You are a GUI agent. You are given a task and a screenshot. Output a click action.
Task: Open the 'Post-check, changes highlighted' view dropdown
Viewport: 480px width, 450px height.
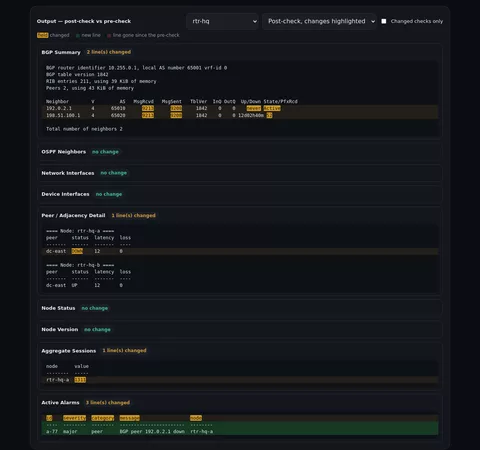coord(319,21)
